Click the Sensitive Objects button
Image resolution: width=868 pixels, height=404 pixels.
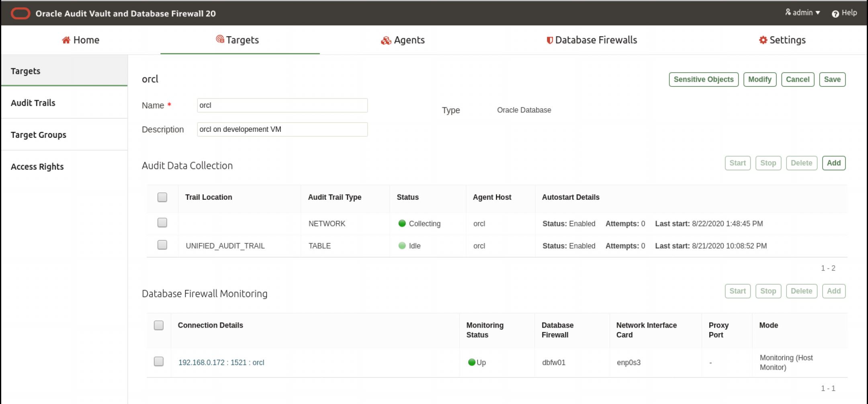703,80
